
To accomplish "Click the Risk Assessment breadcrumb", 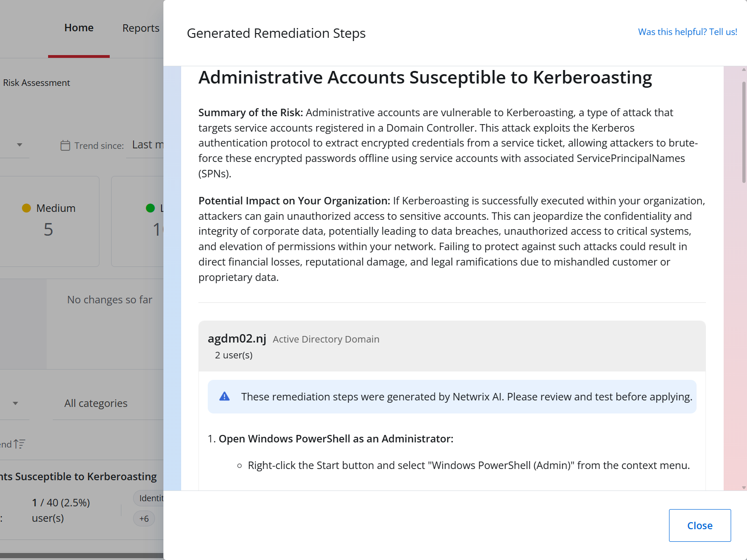I will pyautogui.click(x=36, y=83).
